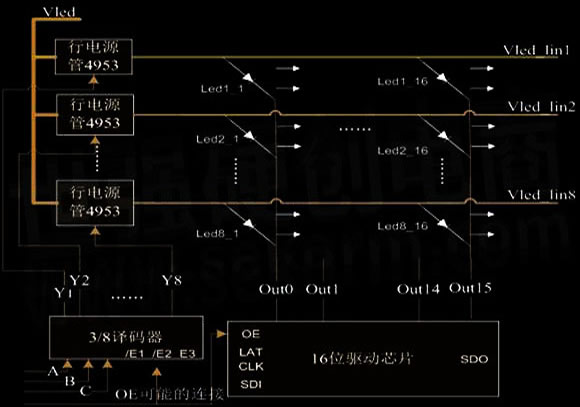Click the Out0 output label
Image resolution: width=580 pixels, height=407 pixels.
(x=276, y=289)
